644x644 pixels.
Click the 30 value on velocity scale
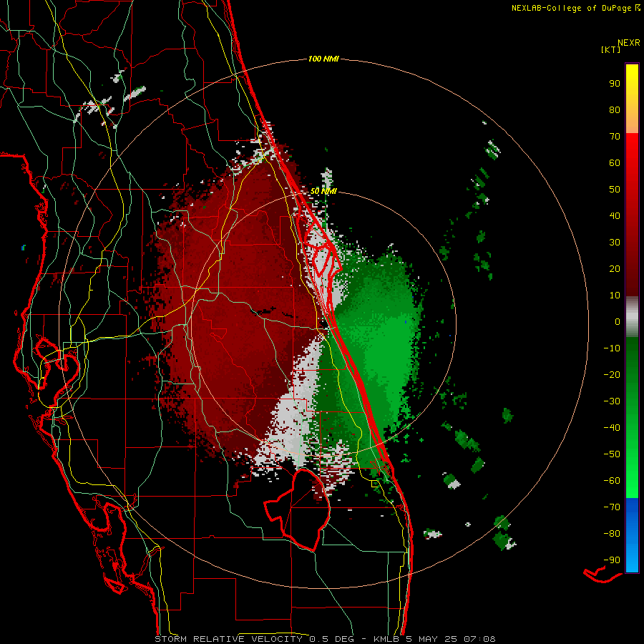[615, 243]
